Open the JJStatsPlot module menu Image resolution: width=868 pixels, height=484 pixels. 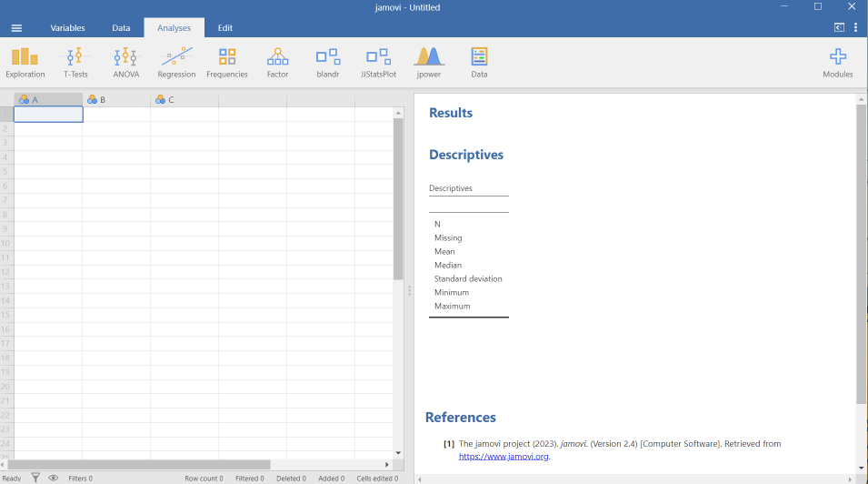coord(378,62)
